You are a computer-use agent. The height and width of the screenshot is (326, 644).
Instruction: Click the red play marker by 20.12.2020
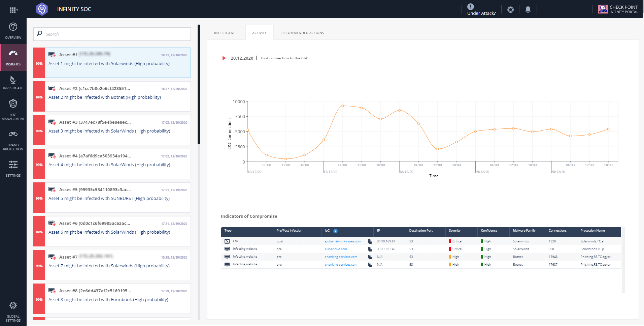(224, 58)
